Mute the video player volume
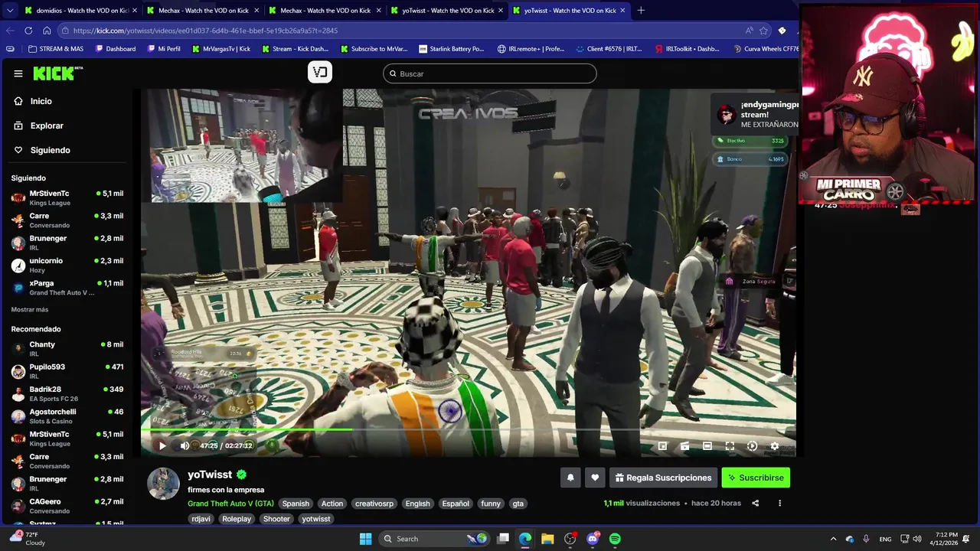Screen dimensions: 980x551 [185, 446]
